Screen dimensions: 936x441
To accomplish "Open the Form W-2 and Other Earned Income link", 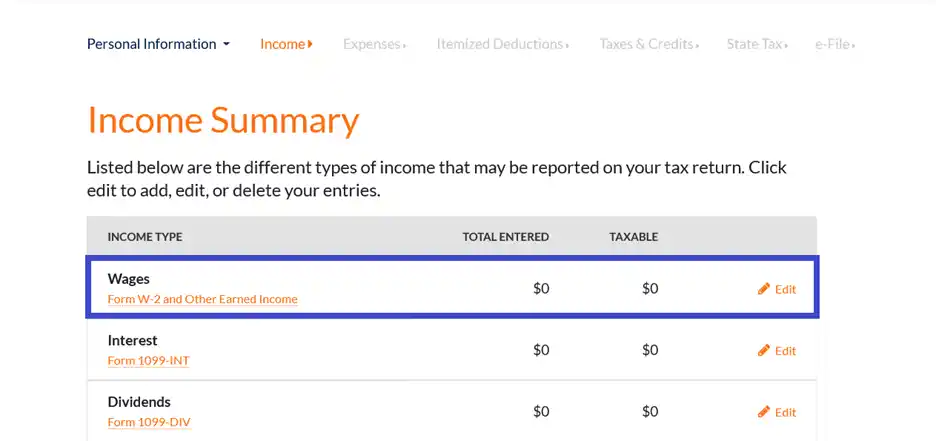I will tap(202, 299).
